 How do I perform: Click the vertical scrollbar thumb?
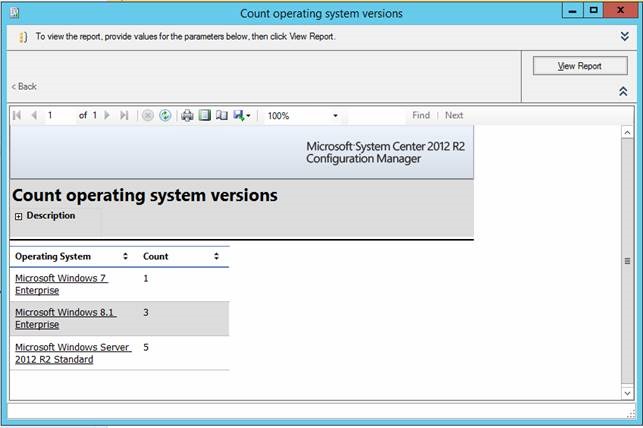pos(627,261)
